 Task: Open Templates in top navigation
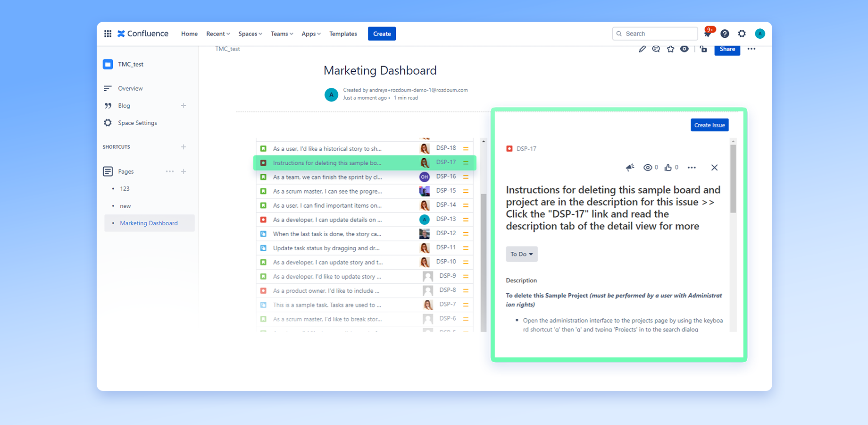(x=343, y=34)
